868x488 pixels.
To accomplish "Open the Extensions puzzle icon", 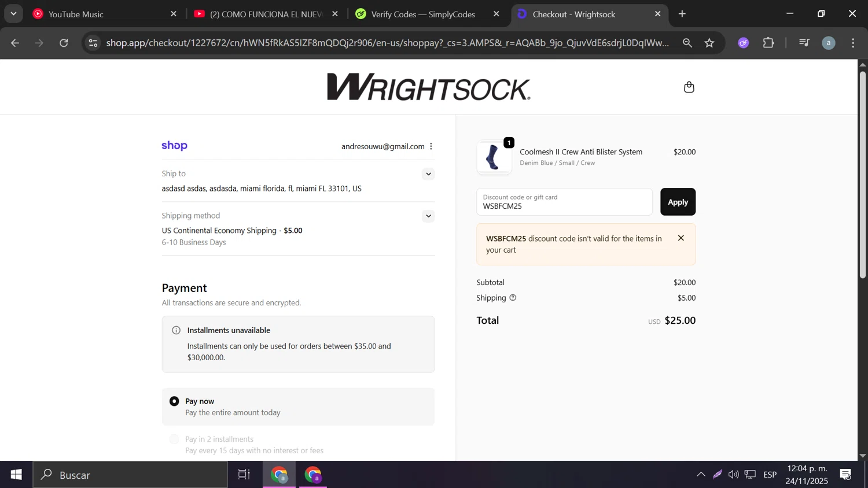I will pyautogui.click(x=768, y=43).
